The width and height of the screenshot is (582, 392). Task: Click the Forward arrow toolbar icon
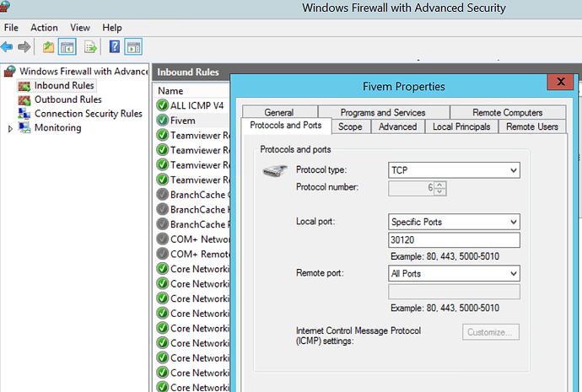(x=24, y=47)
